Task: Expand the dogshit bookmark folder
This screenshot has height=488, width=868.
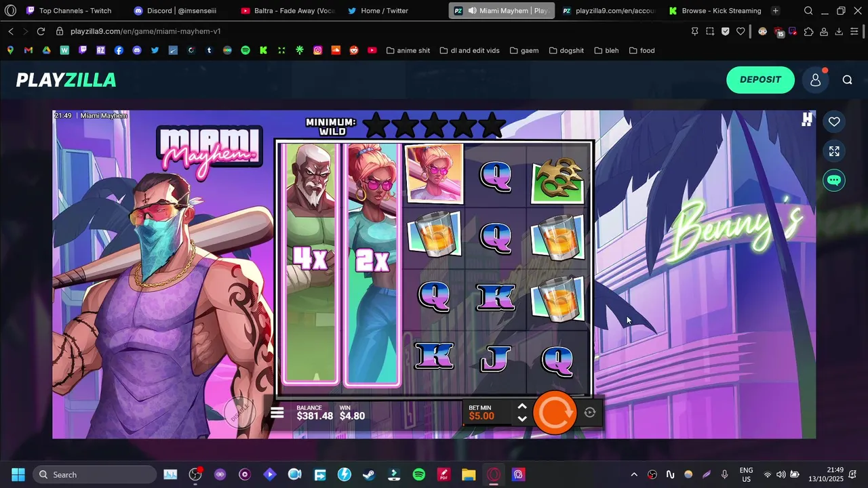Action: 567,50
